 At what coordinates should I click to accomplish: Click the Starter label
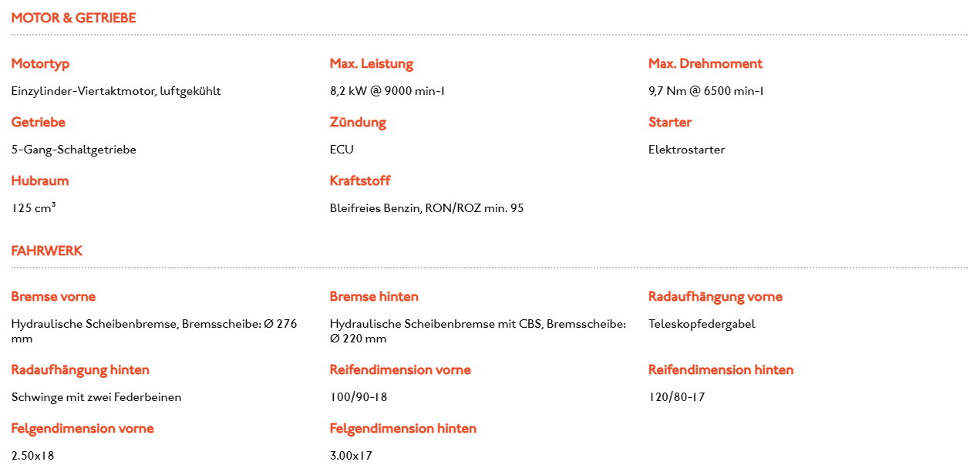(669, 122)
